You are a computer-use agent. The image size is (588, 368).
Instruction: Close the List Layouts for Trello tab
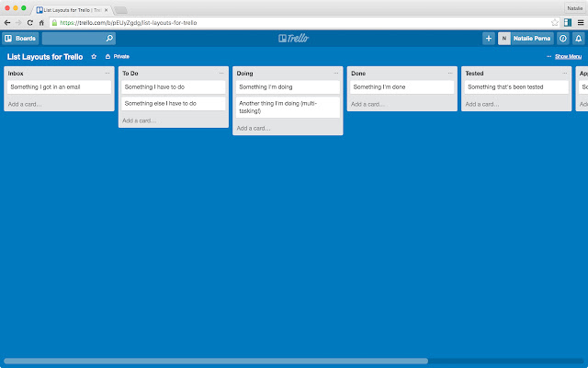(x=106, y=10)
